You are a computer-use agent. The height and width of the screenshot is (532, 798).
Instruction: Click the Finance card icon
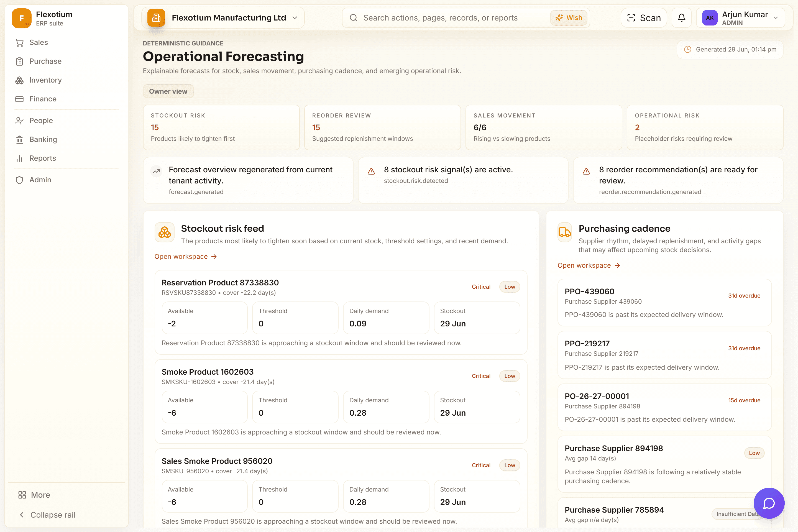tap(20, 99)
